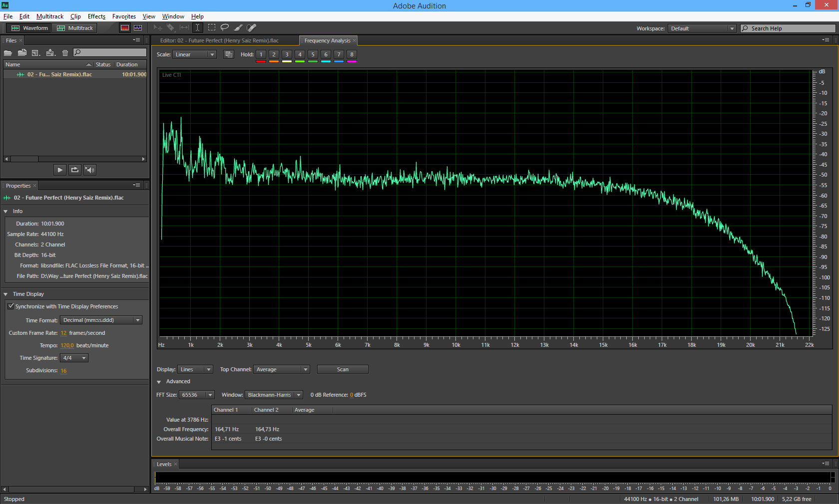Image resolution: width=839 pixels, height=504 pixels.
Task: Uncheck Synchronize with Time Display Preferences
Action: point(11,306)
